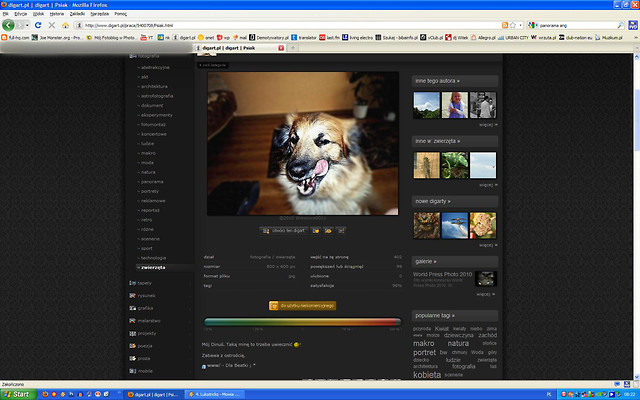Show more bookmarks with the overflow chevron
The height and width of the screenshot is (400, 640).
point(636,38)
